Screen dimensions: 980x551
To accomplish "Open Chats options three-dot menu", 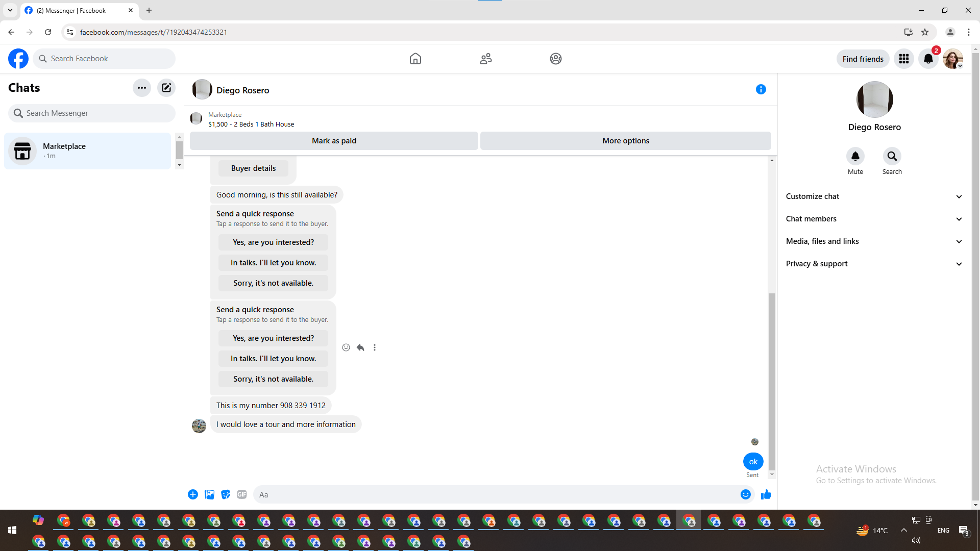I will click(x=141, y=88).
